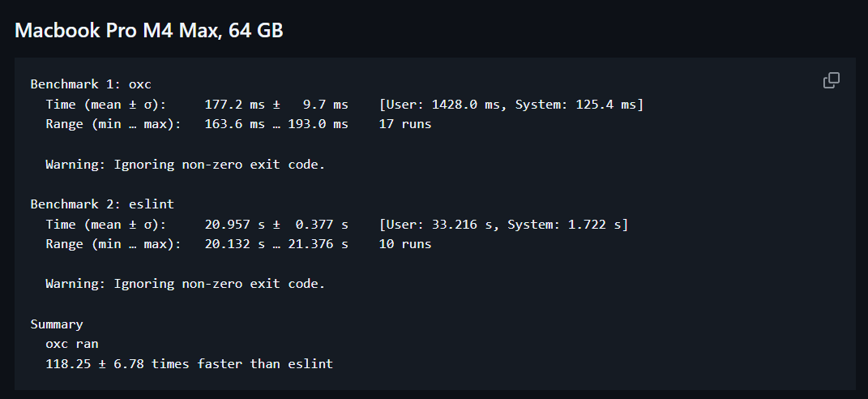Click the eslint 'User: 33.216 s' value
Screen dimensions: 868x399
(443, 224)
